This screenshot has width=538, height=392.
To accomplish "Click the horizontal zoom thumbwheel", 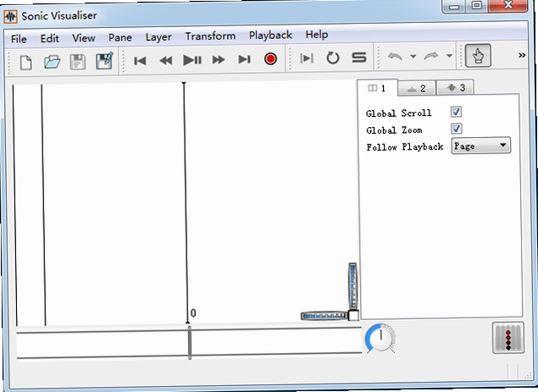I will click(324, 316).
